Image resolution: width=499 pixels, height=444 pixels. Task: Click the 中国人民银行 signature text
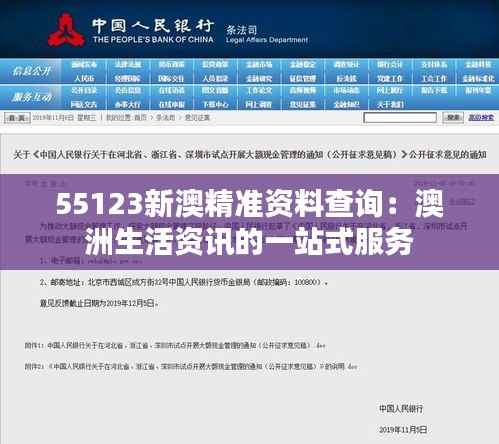401,409
